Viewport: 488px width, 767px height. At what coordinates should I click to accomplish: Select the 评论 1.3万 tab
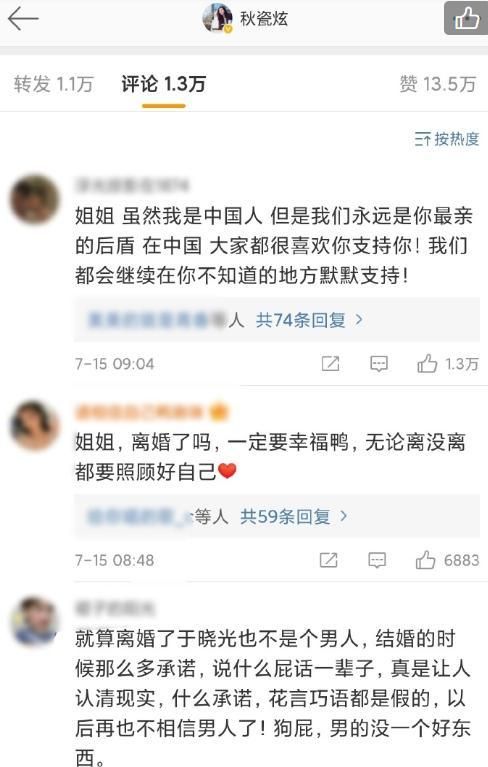(x=163, y=84)
